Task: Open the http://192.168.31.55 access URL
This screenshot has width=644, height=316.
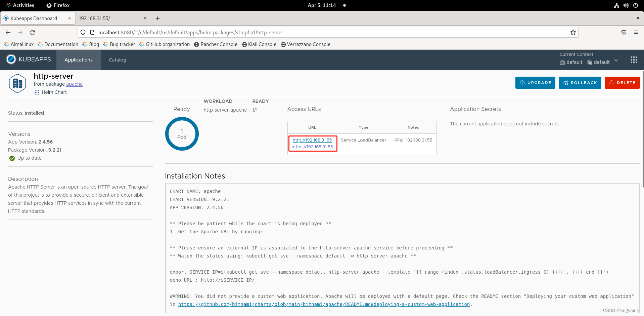Action: pyautogui.click(x=312, y=140)
